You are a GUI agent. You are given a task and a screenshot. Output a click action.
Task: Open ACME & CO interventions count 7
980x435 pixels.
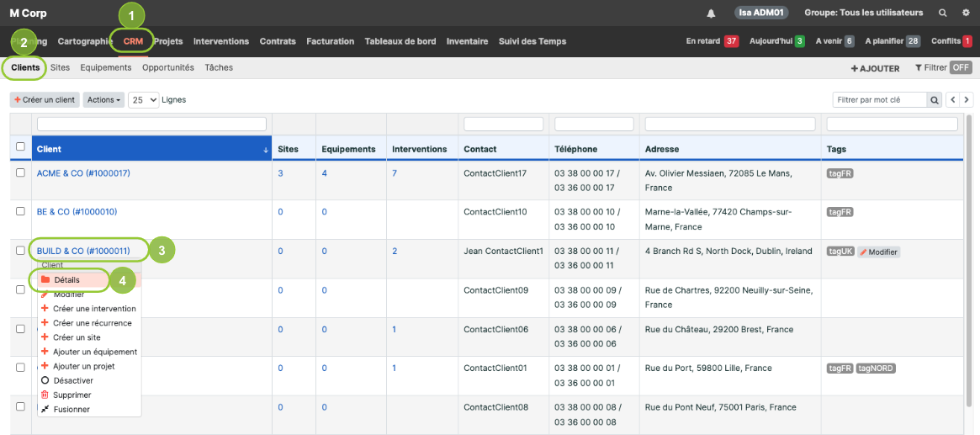tap(395, 173)
